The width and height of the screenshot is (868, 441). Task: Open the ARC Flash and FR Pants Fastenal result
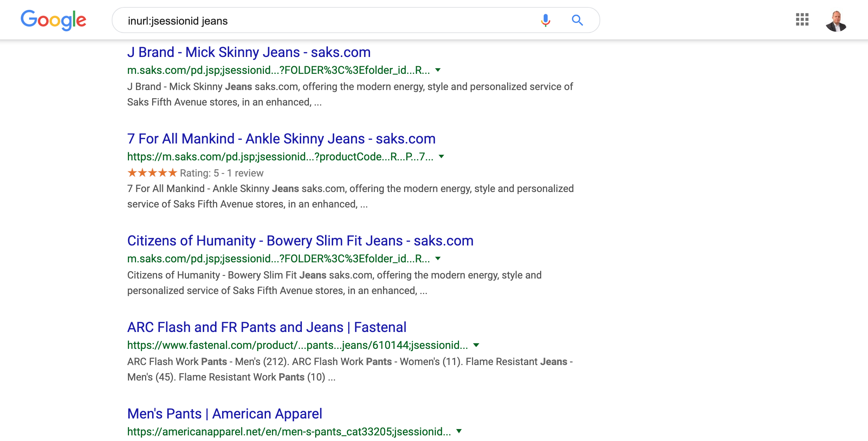pos(267,327)
